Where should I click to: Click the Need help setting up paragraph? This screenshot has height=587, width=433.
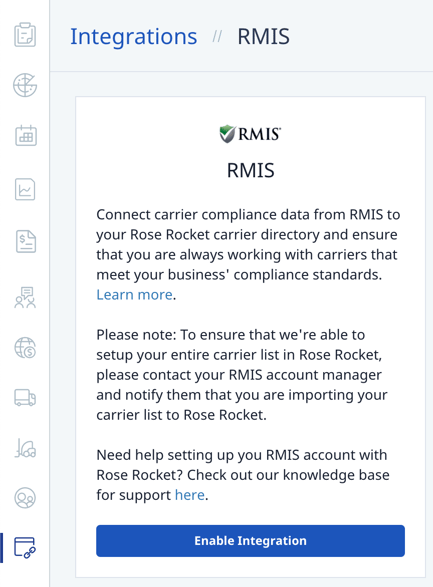pyautogui.click(x=243, y=475)
